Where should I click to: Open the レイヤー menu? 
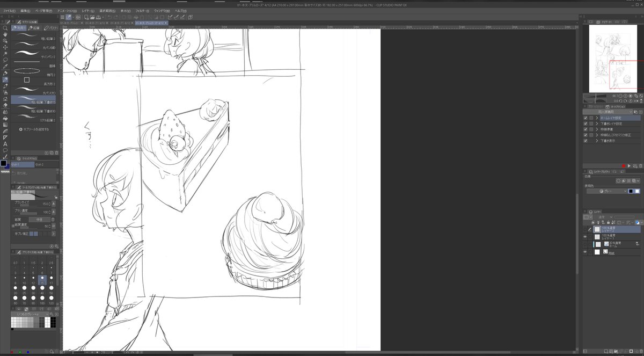point(88,11)
